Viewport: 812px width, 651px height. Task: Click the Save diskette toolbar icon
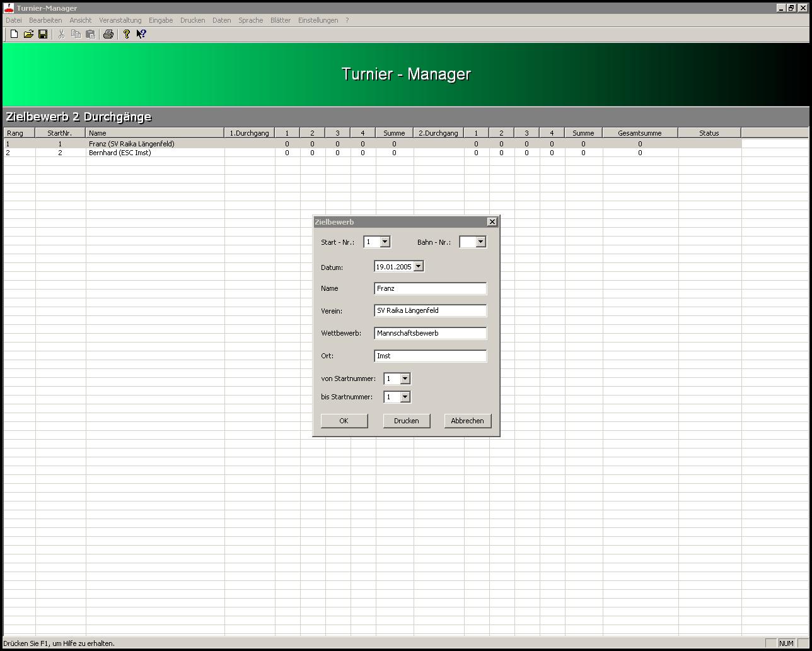point(43,34)
